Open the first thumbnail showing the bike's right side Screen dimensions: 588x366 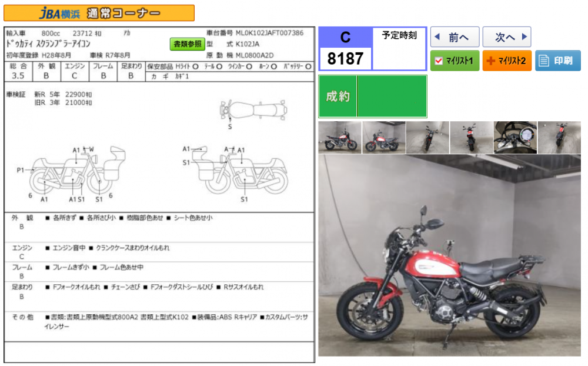[340, 137]
